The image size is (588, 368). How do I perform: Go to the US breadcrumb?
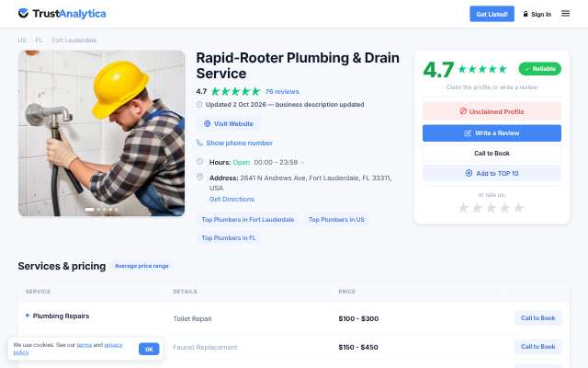point(22,40)
